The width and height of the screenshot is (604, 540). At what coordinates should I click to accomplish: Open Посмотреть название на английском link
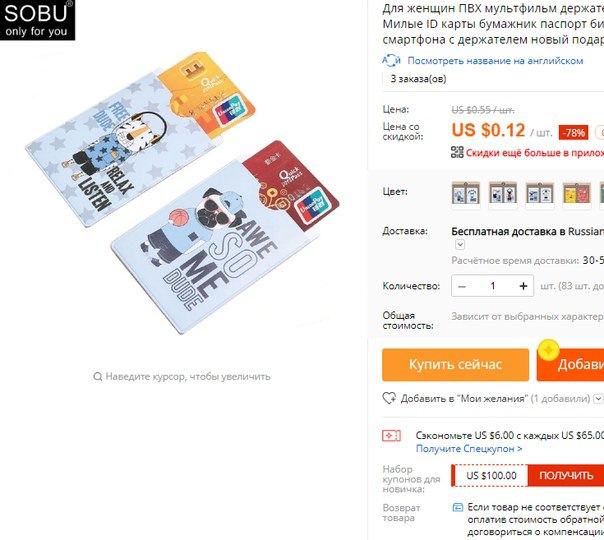(495, 61)
